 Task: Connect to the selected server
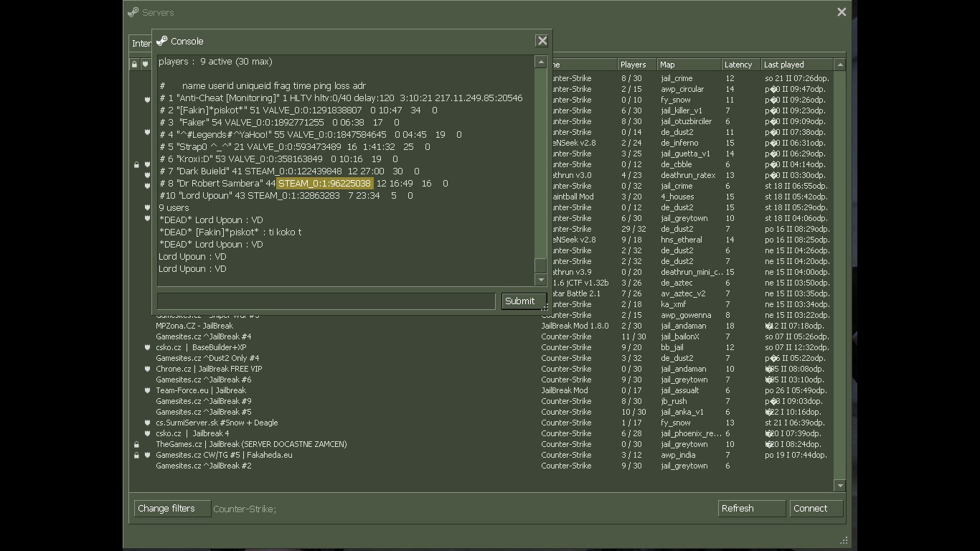pos(816,509)
